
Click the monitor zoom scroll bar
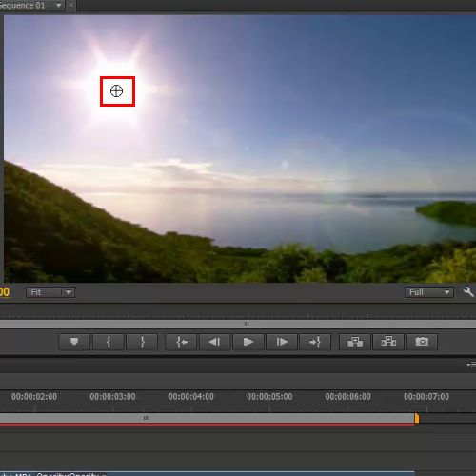pos(238,324)
